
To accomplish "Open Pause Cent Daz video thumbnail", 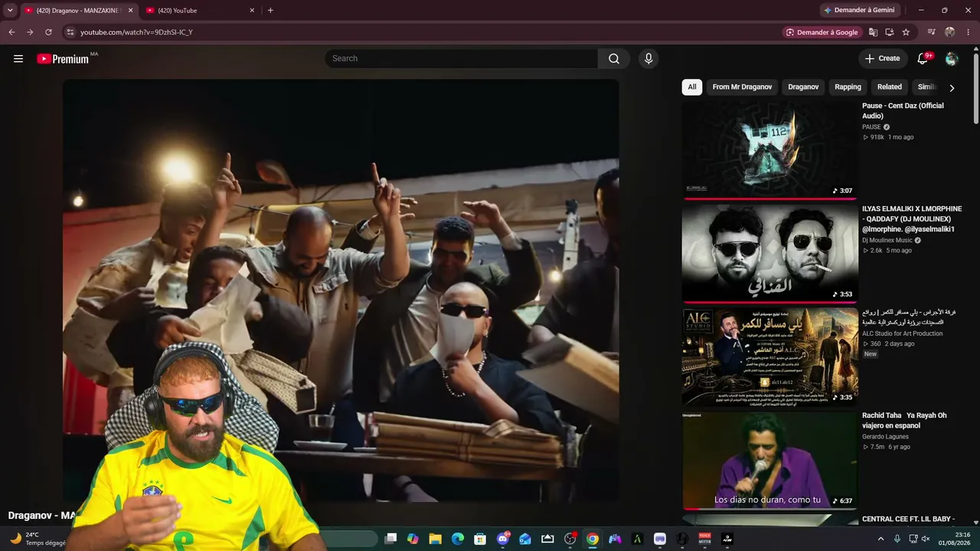I will coord(770,149).
